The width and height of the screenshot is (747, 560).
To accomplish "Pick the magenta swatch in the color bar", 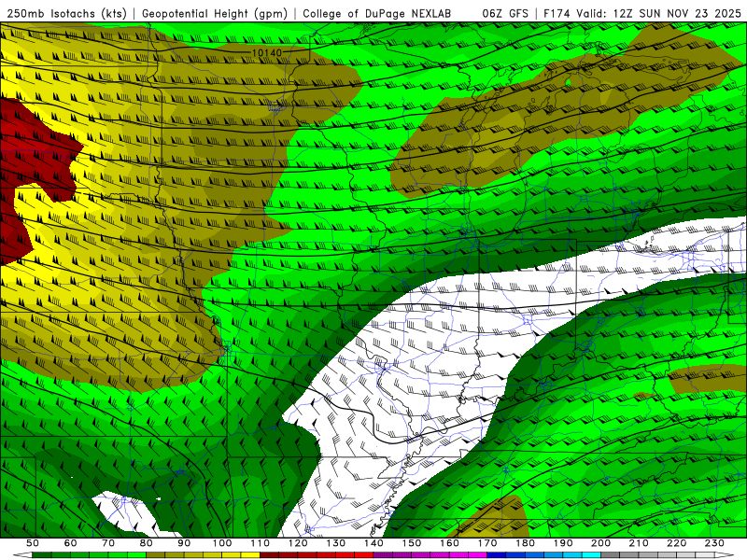I will 478,555.
